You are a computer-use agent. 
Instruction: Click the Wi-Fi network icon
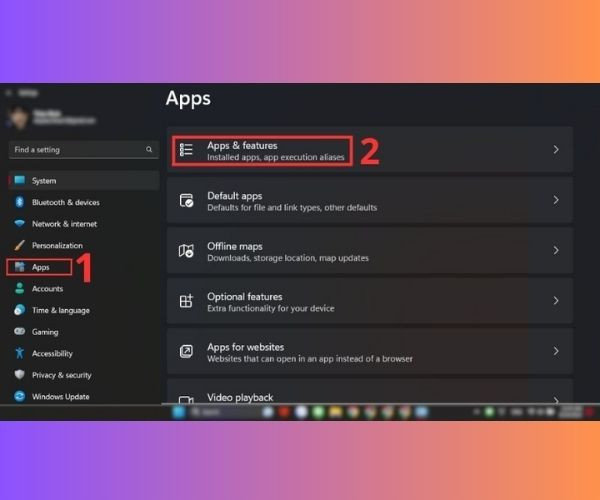(20, 223)
